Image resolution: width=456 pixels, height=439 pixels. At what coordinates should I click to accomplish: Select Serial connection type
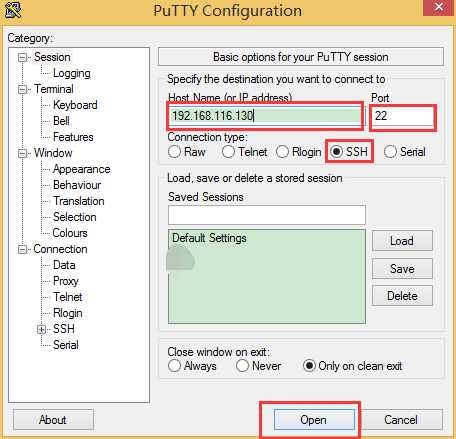click(x=405, y=152)
